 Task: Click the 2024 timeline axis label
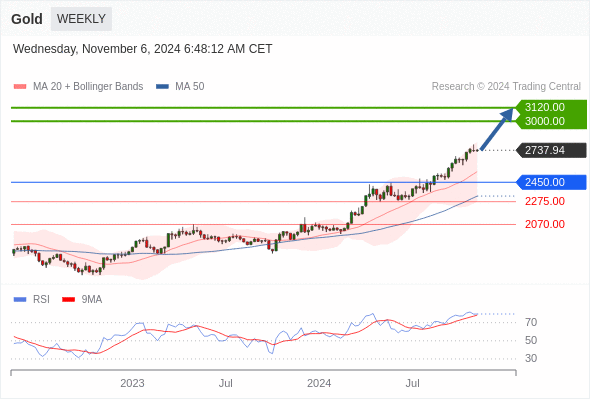[319, 383]
